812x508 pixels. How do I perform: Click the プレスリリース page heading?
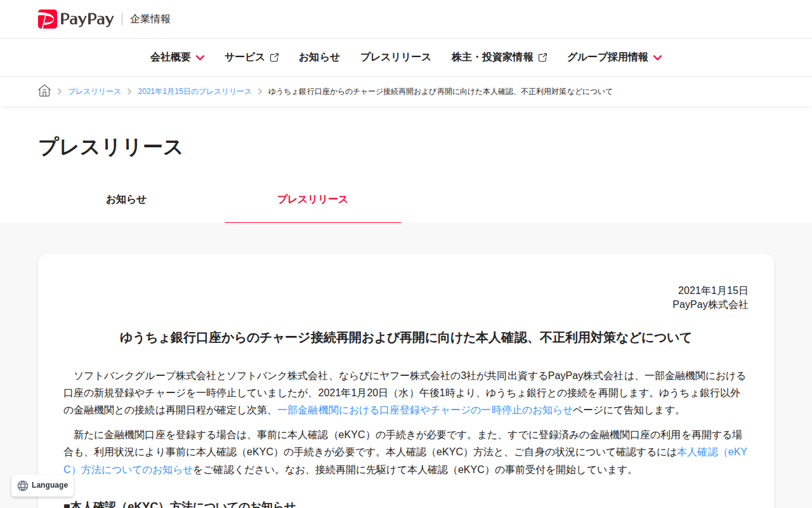pos(110,147)
